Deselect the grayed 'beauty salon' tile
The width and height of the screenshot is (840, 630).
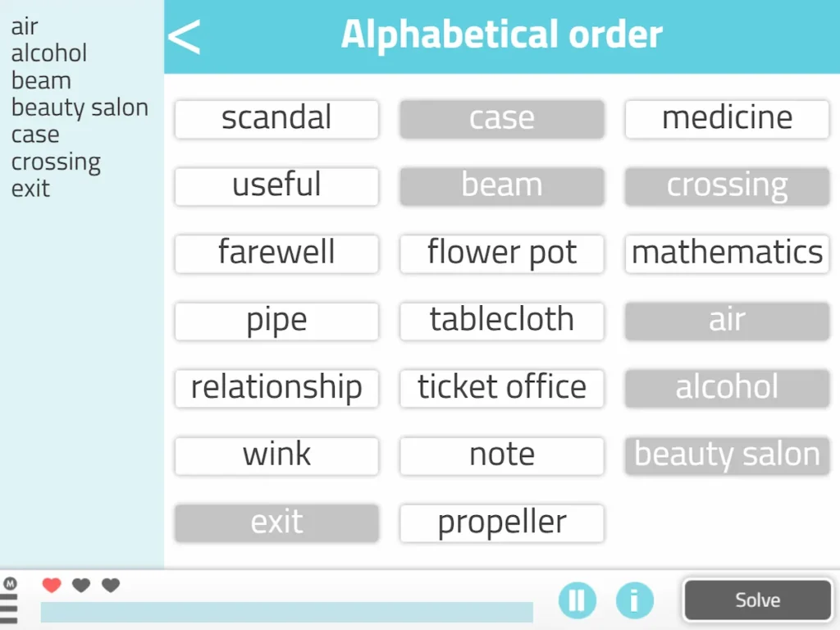727,455
